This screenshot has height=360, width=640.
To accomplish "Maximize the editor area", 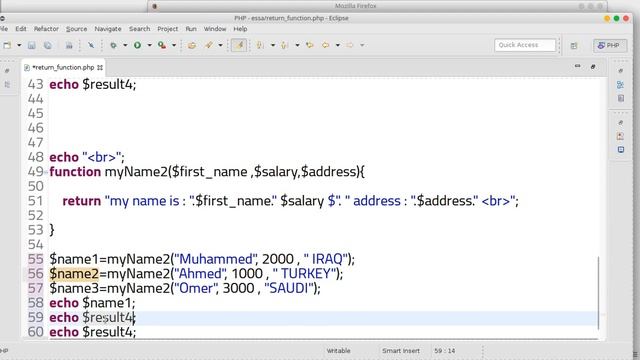I will (593, 67).
